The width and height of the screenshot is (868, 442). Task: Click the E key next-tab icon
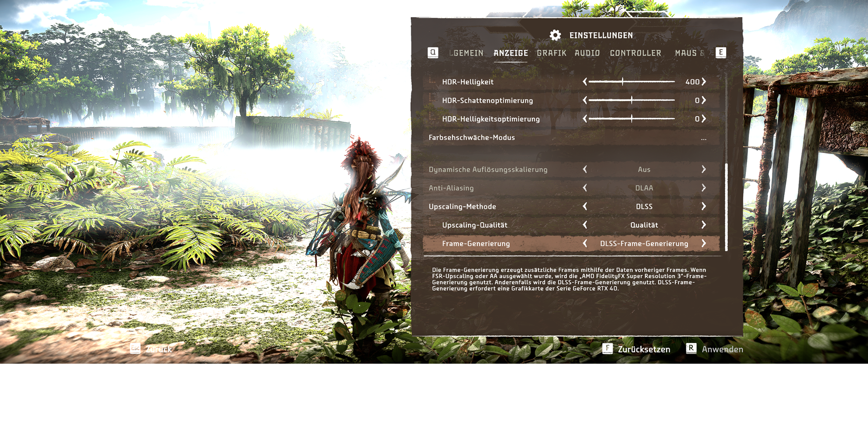(721, 53)
